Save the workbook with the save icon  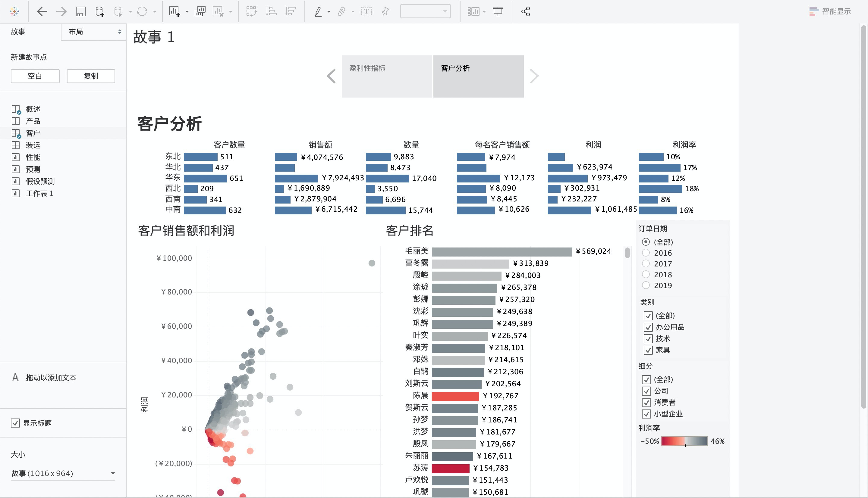[80, 12]
